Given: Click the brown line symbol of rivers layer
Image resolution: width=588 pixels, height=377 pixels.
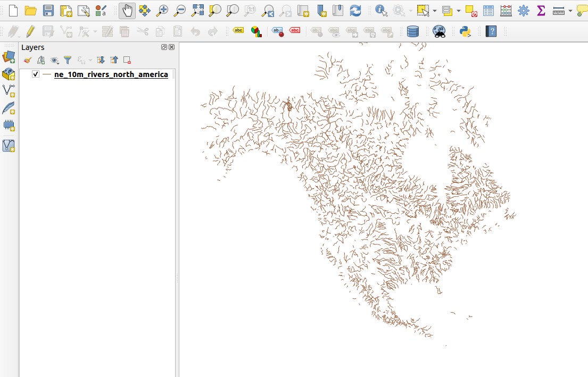Looking at the screenshot, I should coord(46,74).
